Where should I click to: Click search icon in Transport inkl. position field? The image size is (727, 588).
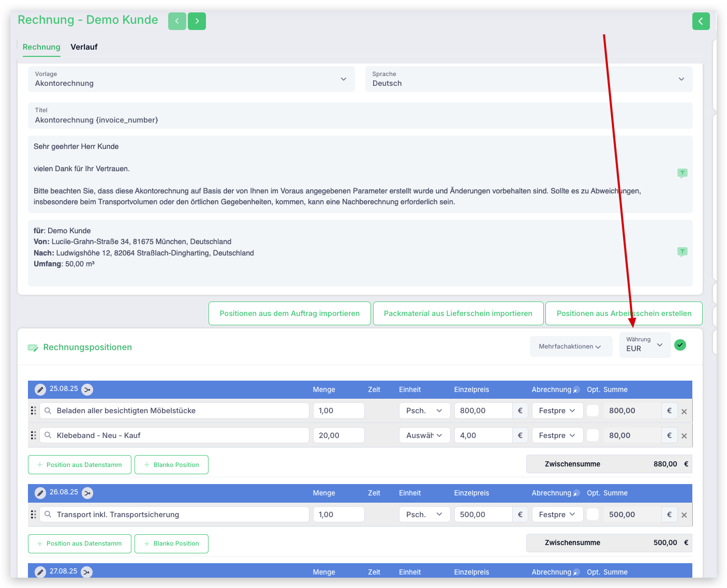(x=48, y=515)
